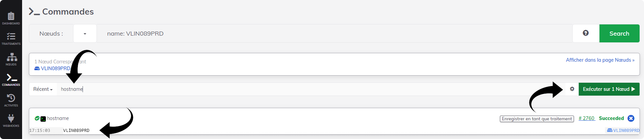Open the Webhooks plug icon
Screen dimensions: 644x139
click(x=11, y=121)
